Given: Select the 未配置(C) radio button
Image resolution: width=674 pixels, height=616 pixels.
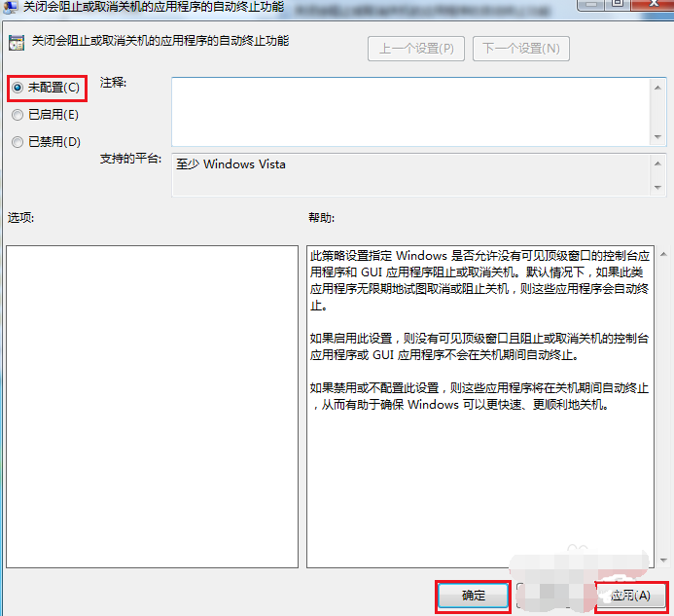Looking at the screenshot, I should point(46,89).
